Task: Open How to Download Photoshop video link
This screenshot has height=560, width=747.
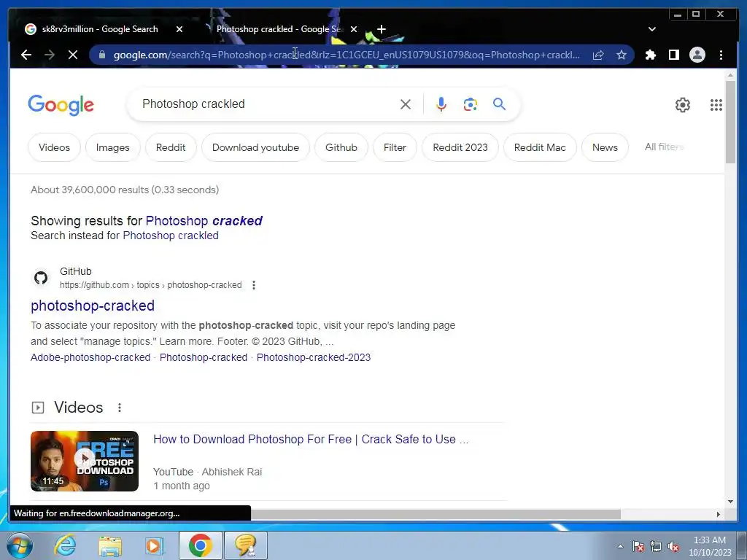Action: [x=311, y=439]
